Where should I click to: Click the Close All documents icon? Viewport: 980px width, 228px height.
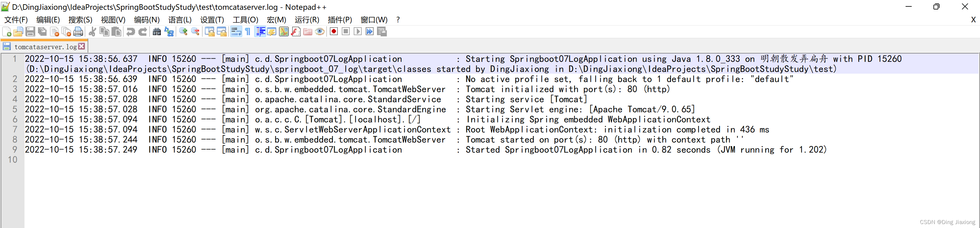pyautogui.click(x=66, y=32)
